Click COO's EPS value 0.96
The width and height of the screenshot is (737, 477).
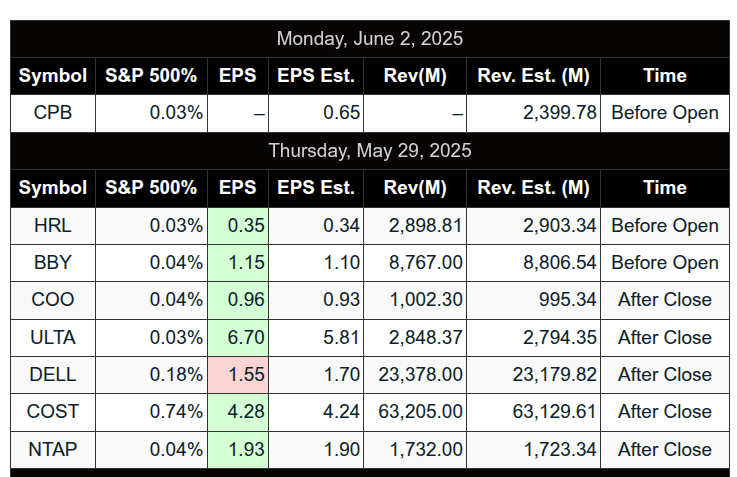(x=238, y=300)
